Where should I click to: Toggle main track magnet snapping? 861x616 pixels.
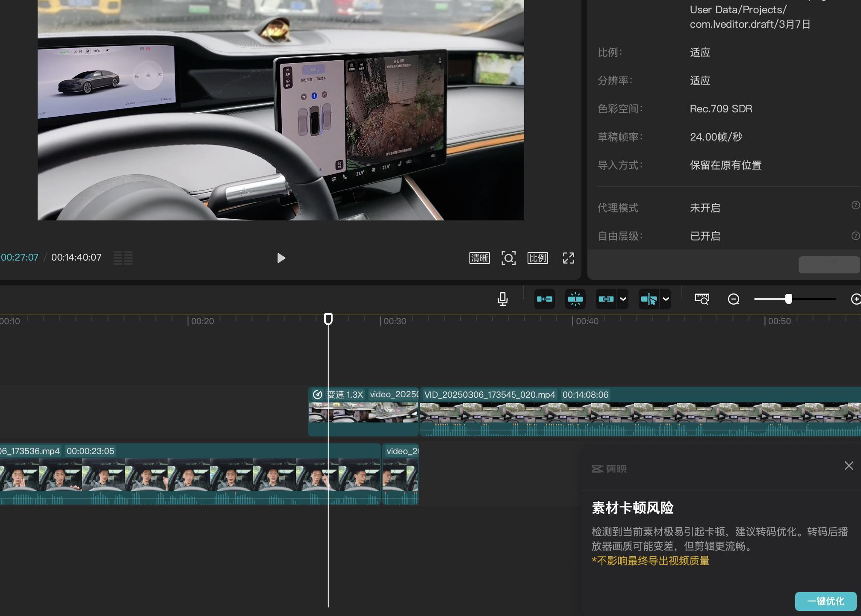coord(545,299)
